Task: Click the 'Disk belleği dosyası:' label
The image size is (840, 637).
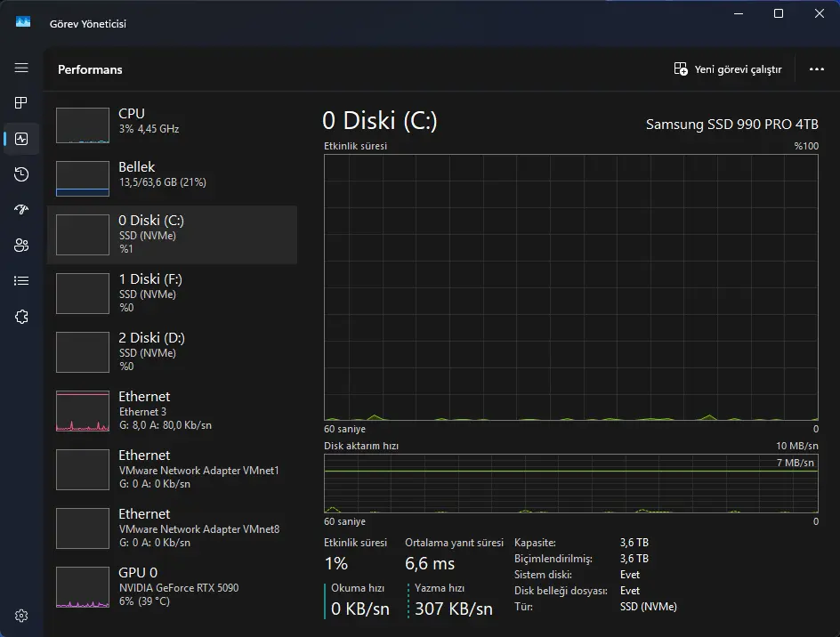Action: (561, 591)
